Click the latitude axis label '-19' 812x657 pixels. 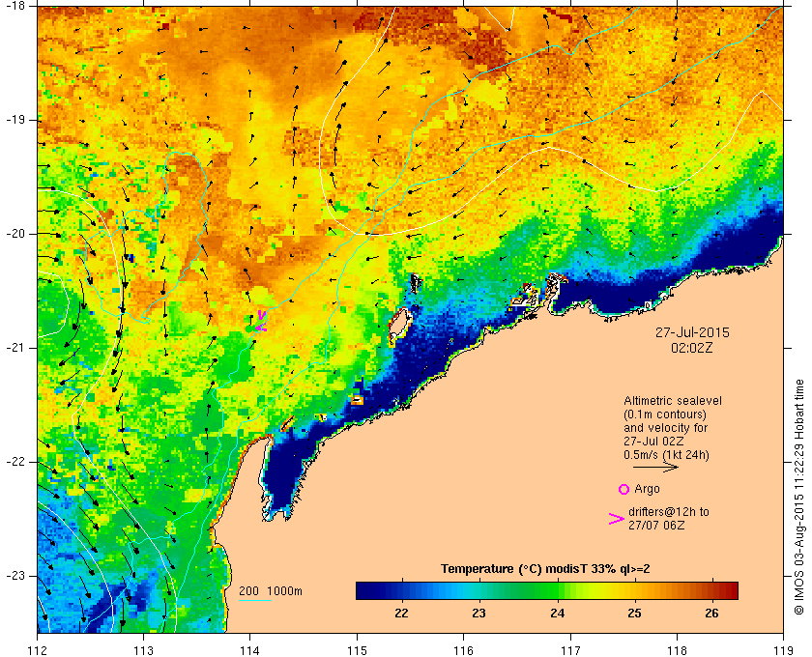coord(14,120)
